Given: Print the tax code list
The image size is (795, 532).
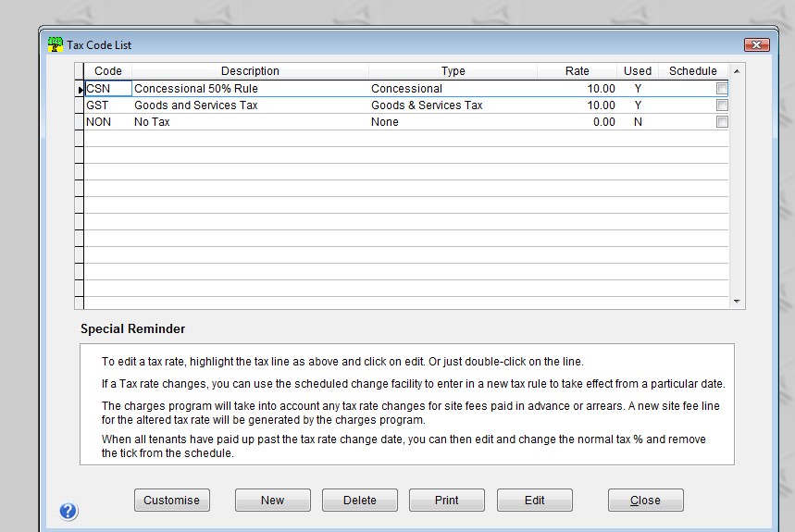Looking at the screenshot, I should pos(446,500).
